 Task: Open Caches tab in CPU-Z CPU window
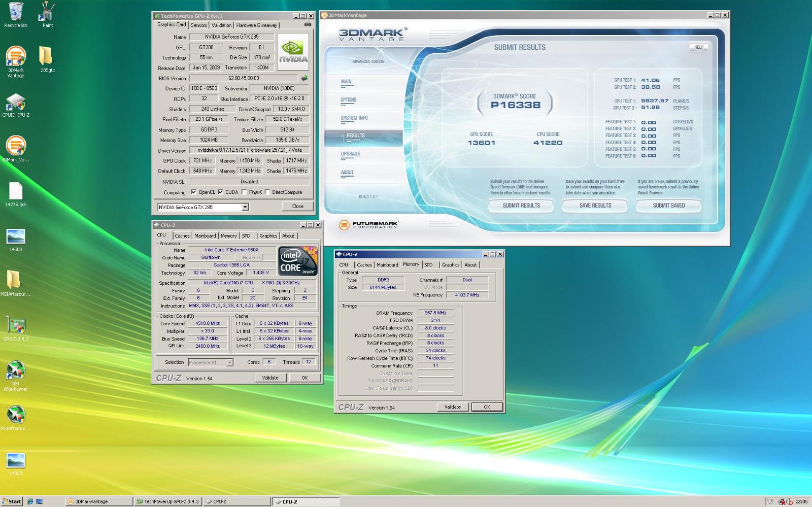click(x=182, y=235)
